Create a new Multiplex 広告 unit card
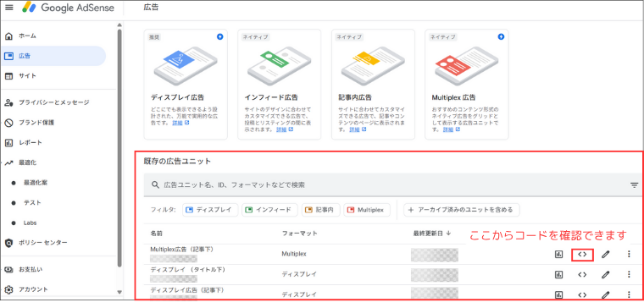Screen dimensions: 644x308 tap(467, 84)
